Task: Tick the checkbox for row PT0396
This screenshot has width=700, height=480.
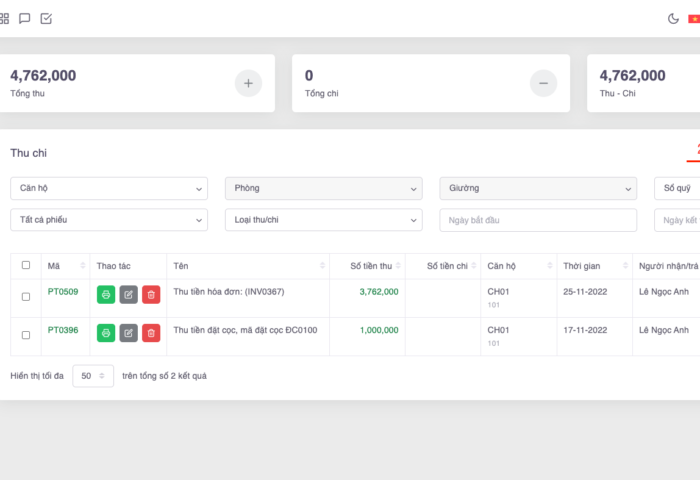Action: coord(26,334)
